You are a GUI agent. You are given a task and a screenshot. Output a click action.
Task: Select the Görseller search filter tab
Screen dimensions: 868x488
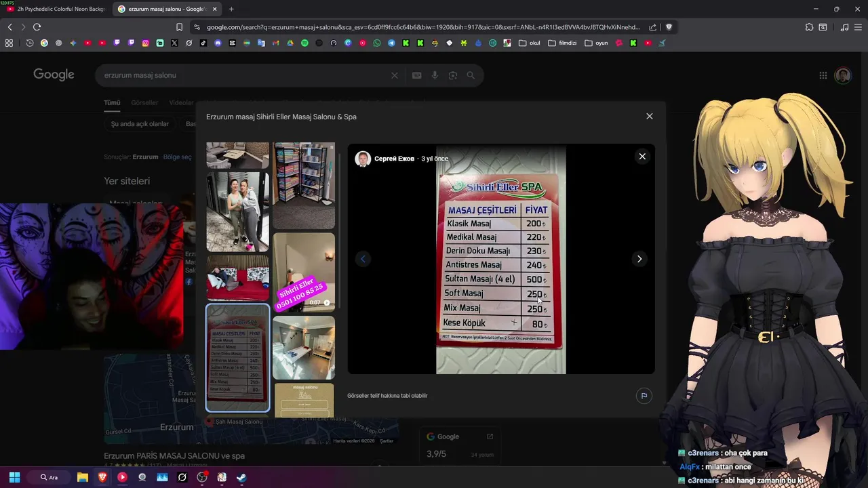click(x=144, y=102)
